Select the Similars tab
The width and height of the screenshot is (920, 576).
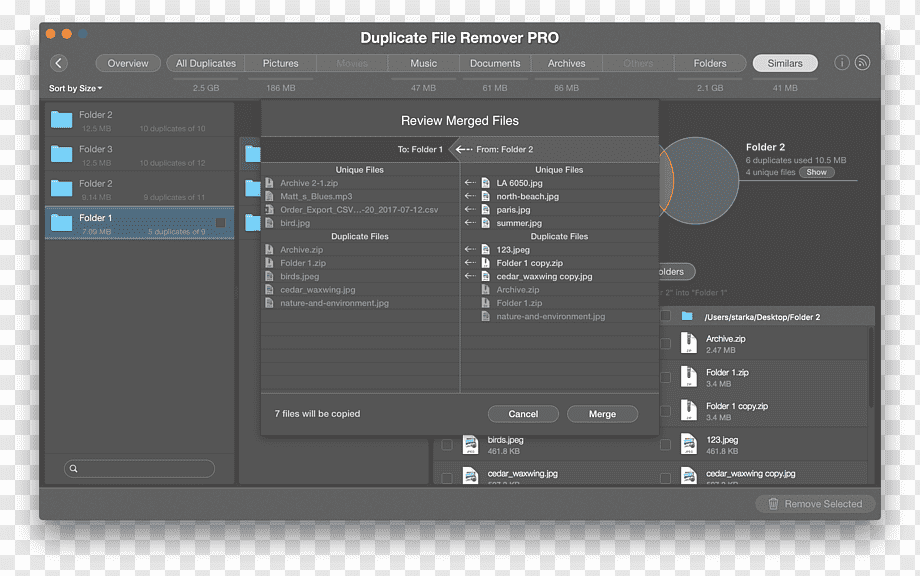tap(785, 63)
